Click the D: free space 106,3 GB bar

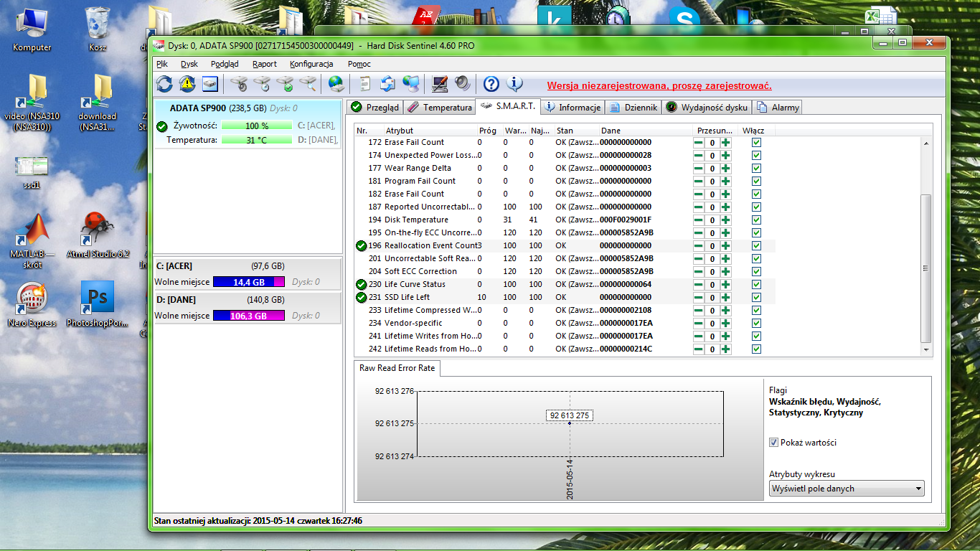[x=249, y=316]
